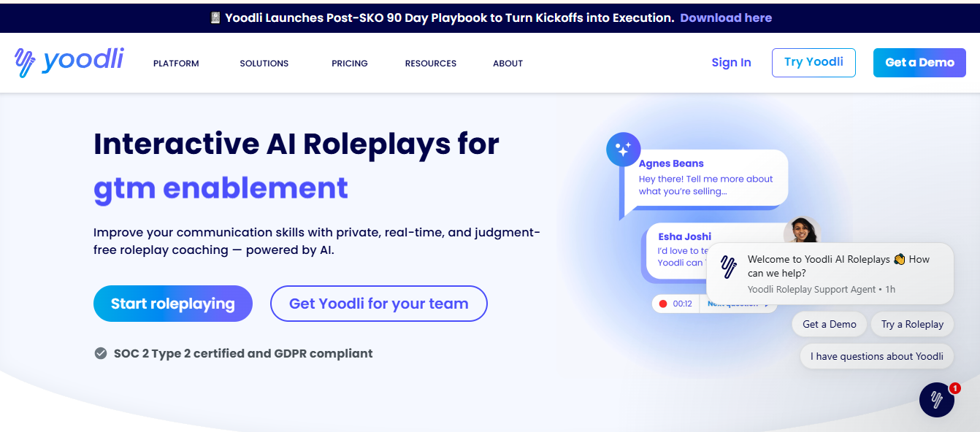Click the SOC 2 certified checkmark icon
This screenshot has height=432, width=980.
point(101,353)
